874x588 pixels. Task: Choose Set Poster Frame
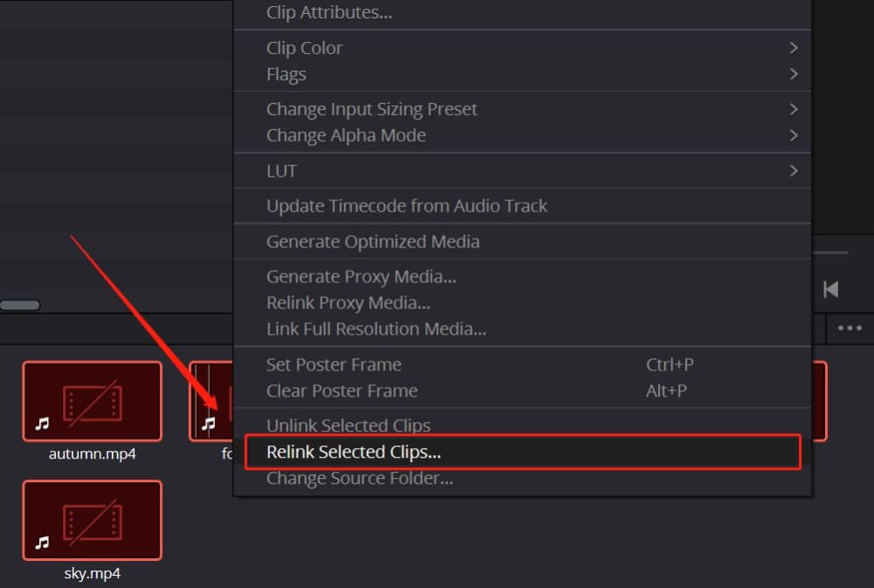point(334,364)
